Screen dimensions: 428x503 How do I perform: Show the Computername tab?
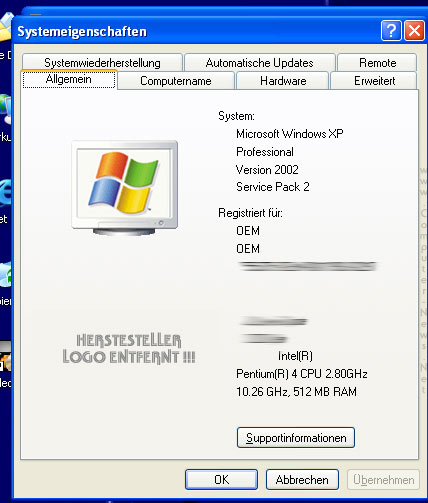[x=176, y=81]
